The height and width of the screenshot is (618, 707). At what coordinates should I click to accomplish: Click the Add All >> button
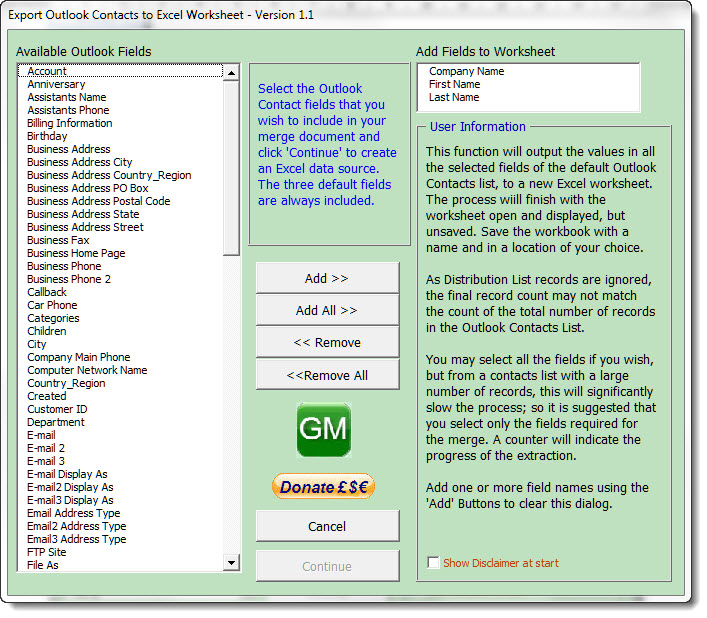(x=327, y=310)
